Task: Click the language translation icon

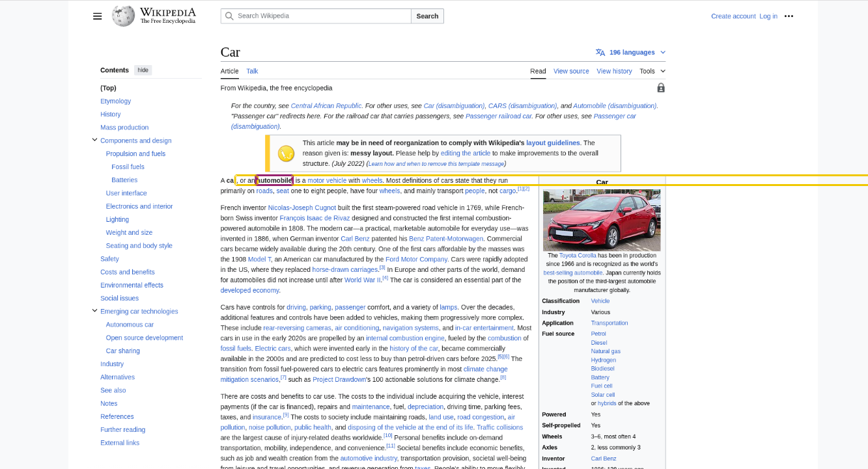Action: [x=600, y=53]
